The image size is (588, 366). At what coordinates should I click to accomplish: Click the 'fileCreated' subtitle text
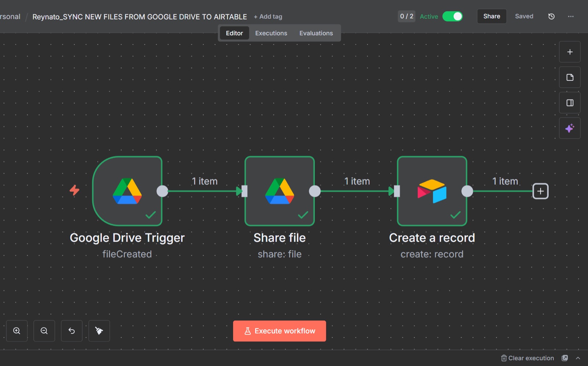click(127, 254)
